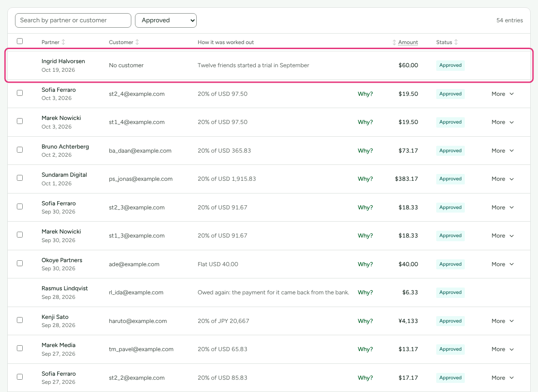Tick the select-all checkbox in the header row
Screen dimensions: 538x392
pyautogui.click(x=20, y=41)
